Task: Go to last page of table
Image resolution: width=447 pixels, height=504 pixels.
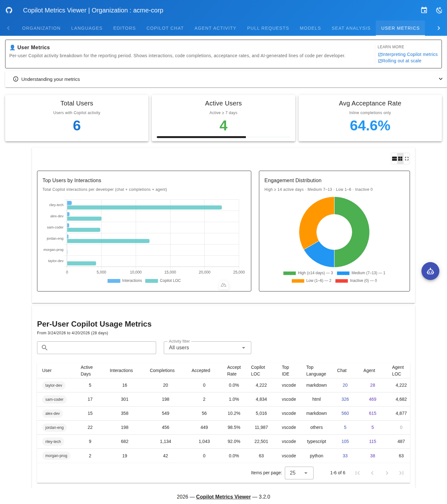Action: 402,473
